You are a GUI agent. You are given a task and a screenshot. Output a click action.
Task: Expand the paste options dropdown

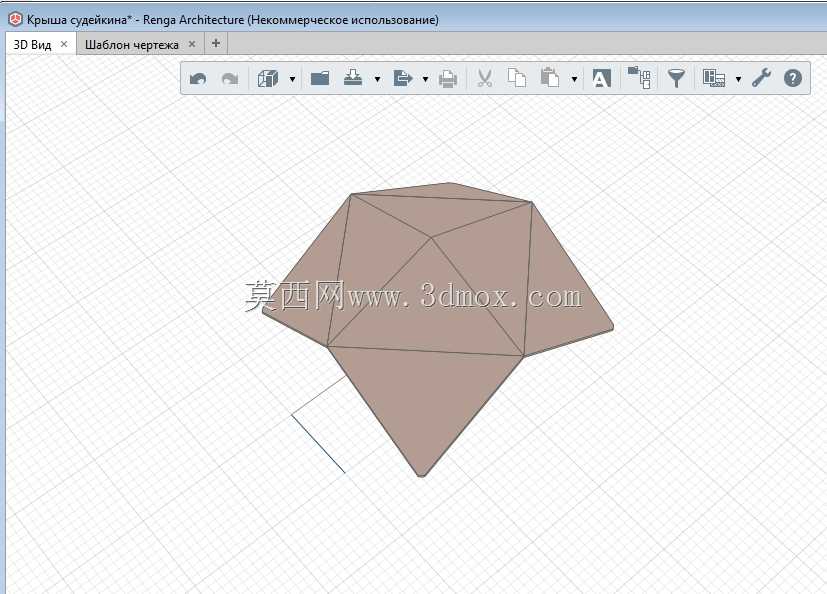pos(574,79)
